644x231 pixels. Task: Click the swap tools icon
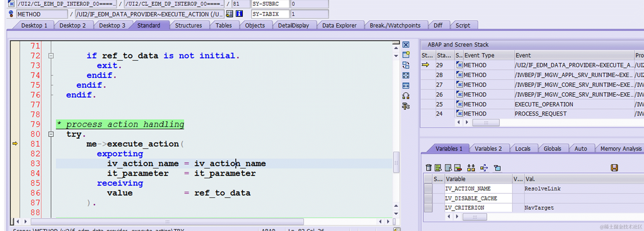406,65
